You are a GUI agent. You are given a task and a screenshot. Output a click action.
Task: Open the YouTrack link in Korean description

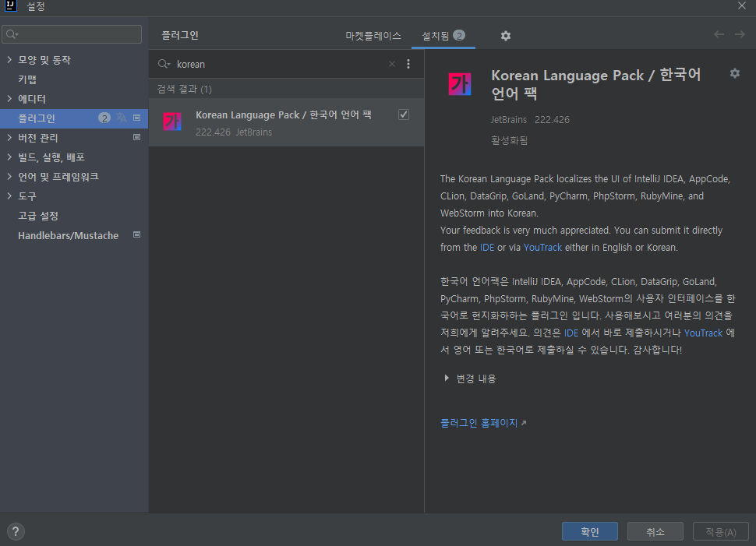pos(703,333)
